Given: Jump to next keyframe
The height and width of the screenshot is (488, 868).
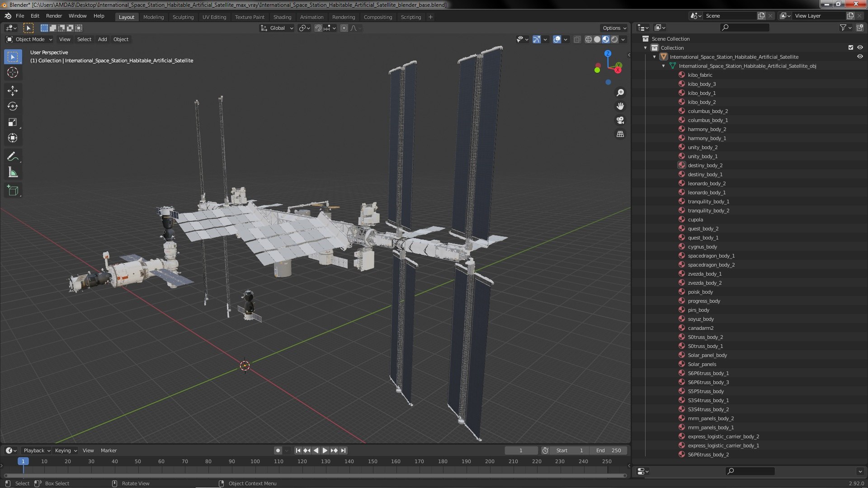Looking at the screenshot, I should (x=334, y=450).
